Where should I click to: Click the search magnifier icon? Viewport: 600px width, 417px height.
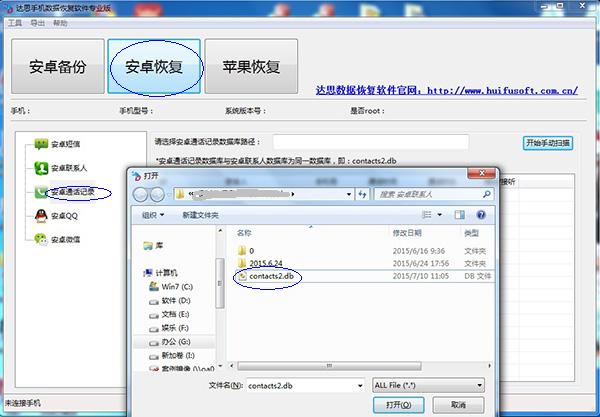pos(487,194)
